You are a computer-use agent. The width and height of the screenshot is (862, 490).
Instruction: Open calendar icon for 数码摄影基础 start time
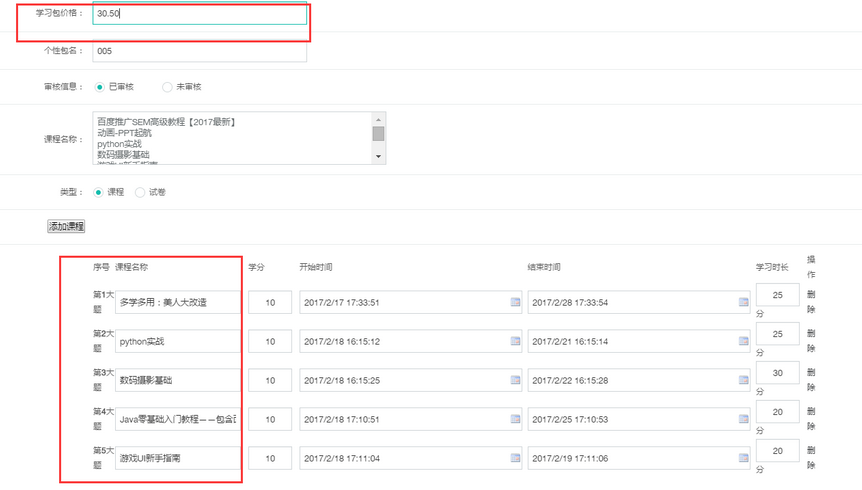[515, 380]
